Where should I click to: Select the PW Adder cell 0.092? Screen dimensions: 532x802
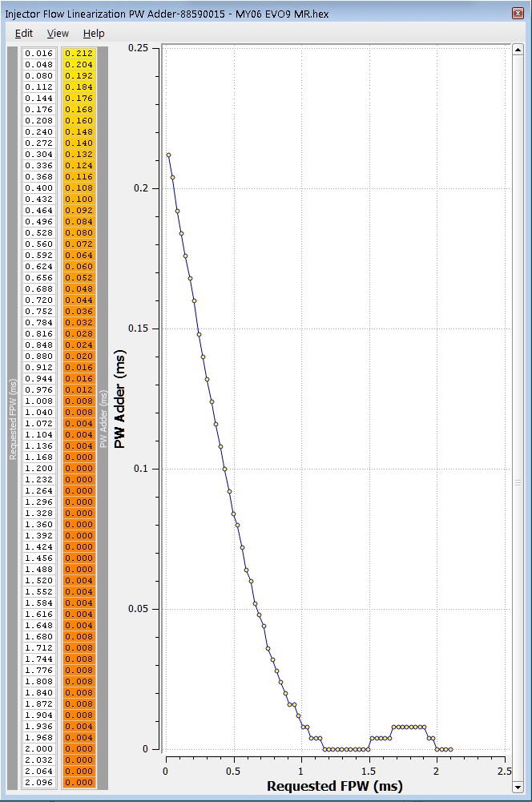79,210
